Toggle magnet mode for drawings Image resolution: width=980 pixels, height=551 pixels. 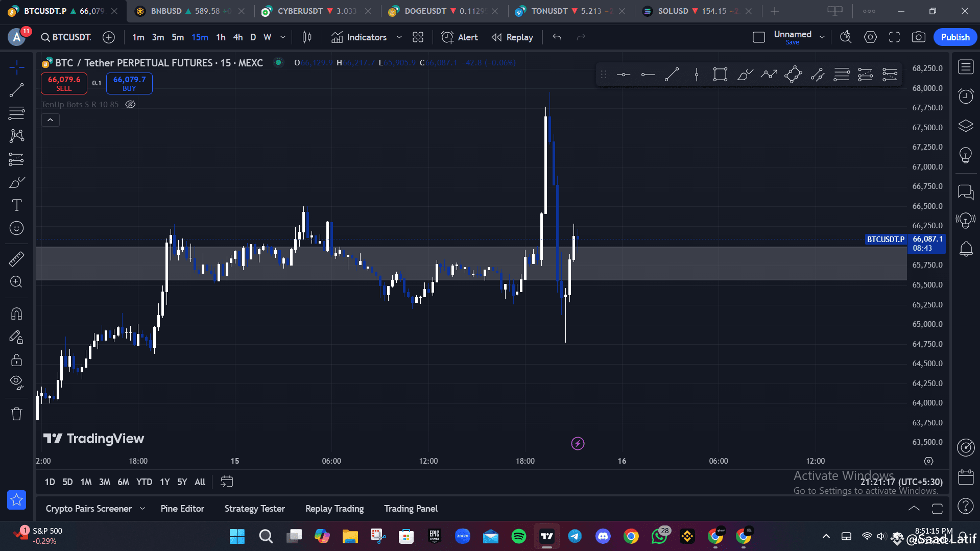click(16, 314)
